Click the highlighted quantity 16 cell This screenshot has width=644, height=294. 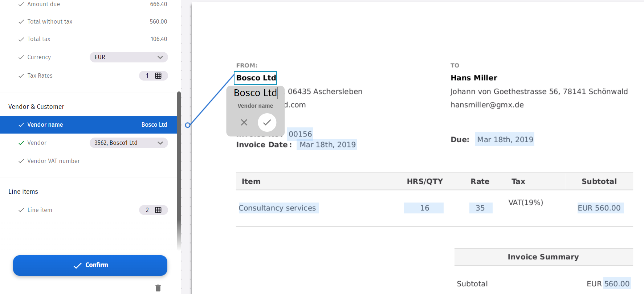tap(424, 208)
